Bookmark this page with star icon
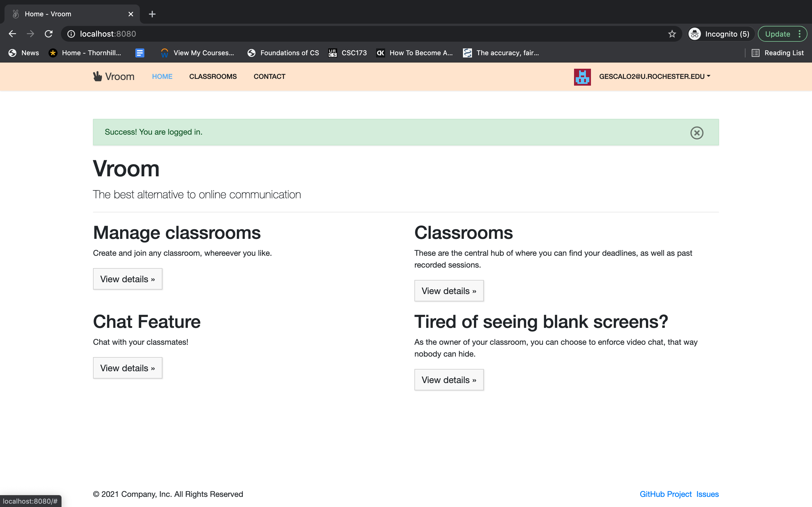The height and width of the screenshot is (507, 812). point(672,34)
